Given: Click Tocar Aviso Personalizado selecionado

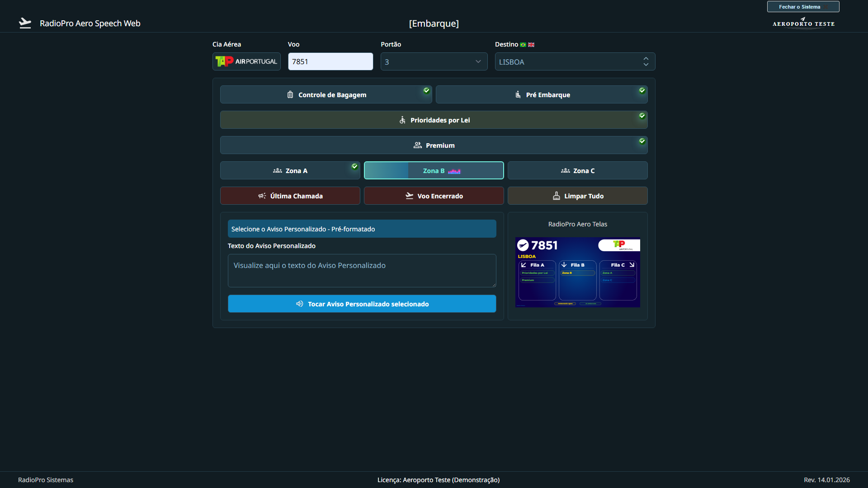Looking at the screenshot, I should coord(362,304).
